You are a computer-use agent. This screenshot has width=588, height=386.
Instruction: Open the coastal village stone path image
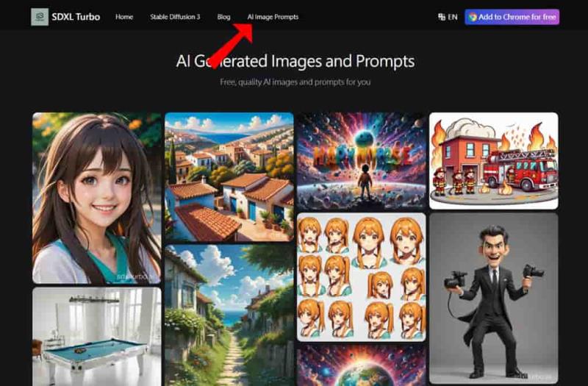click(x=229, y=315)
